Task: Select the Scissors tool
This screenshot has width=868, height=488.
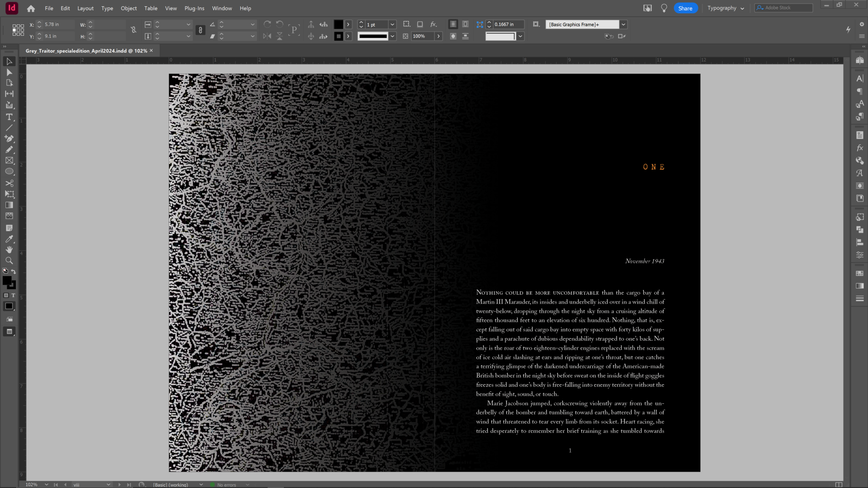Action: [9, 183]
